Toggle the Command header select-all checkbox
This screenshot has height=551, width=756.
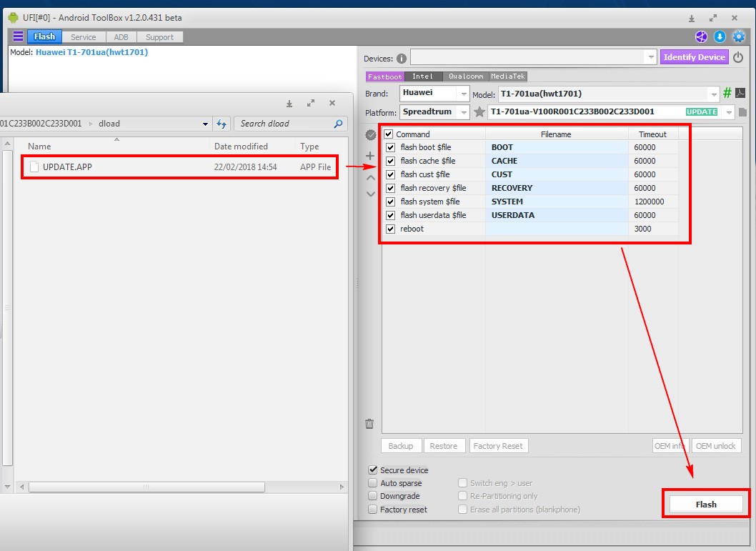coord(389,134)
